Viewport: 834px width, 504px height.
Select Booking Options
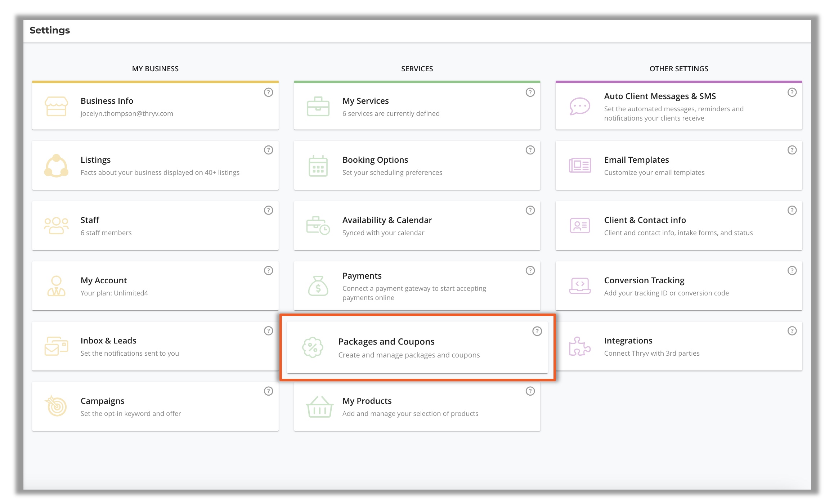click(x=417, y=166)
